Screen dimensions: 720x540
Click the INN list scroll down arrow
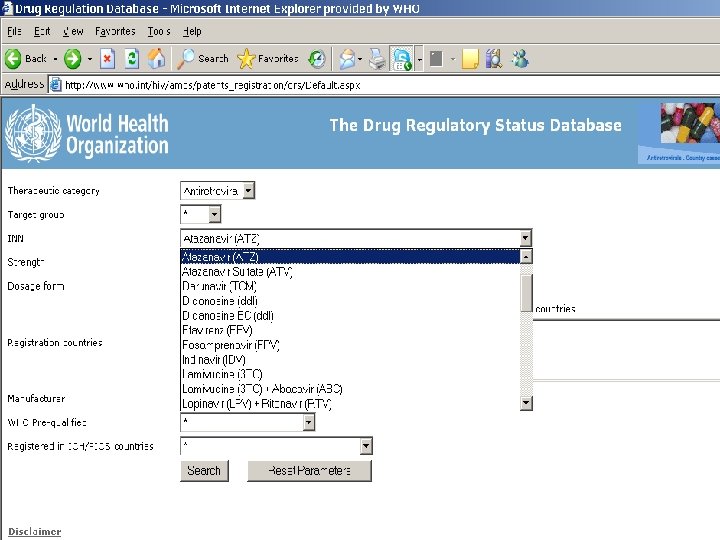(x=526, y=403)
